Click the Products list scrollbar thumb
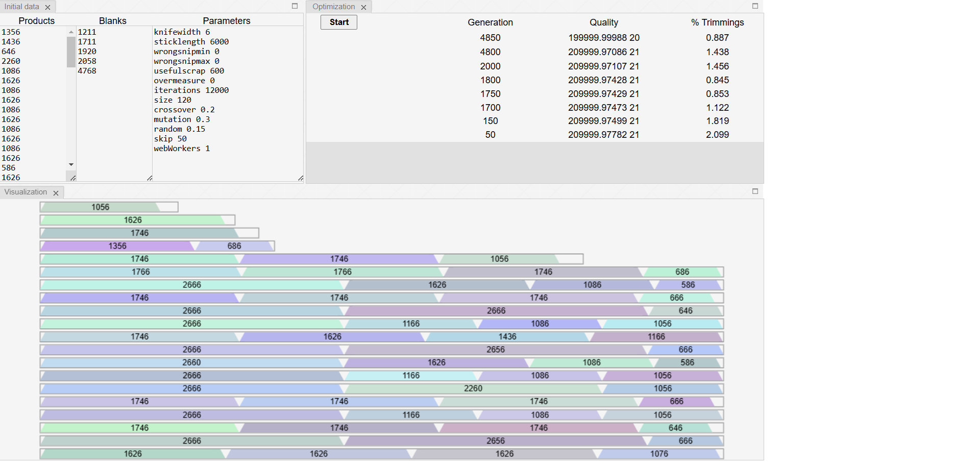 [71, 52]
